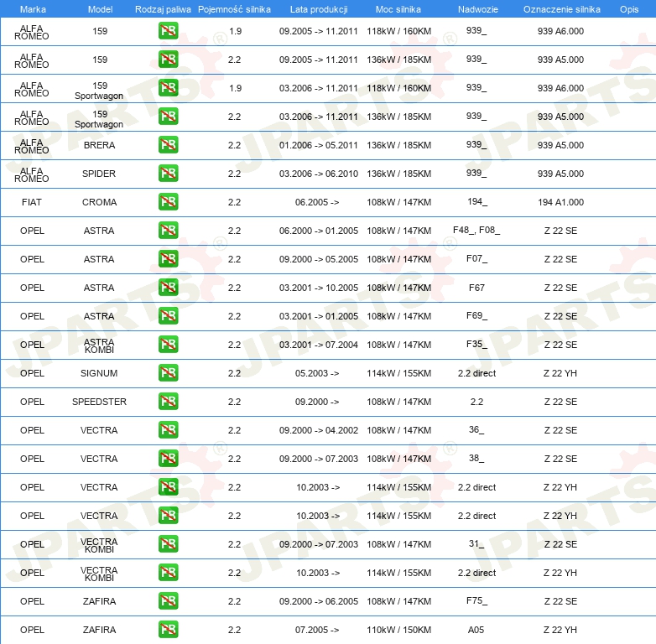Click production dates 03.2001 -> 07.2004
656x644 pixels.
(x=319, y=345)
